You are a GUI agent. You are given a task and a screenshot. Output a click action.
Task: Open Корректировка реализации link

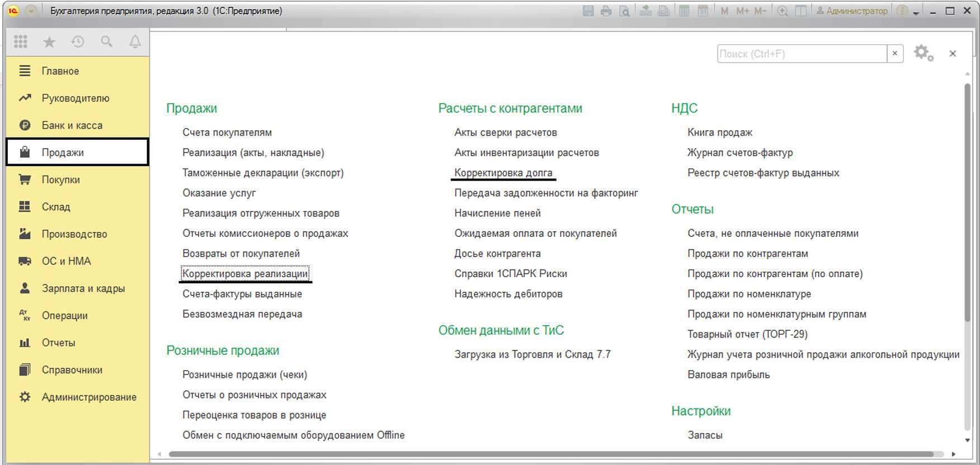pos(245,274)
